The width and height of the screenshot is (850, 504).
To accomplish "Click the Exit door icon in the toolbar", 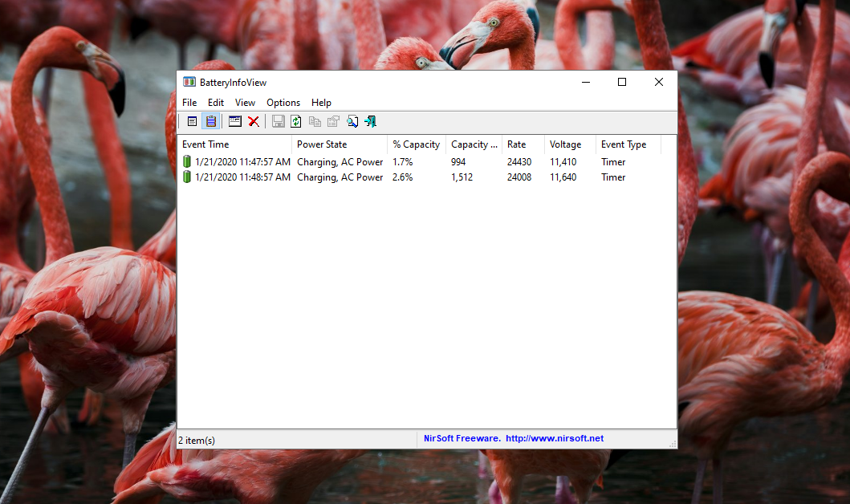I will (370, 121).
